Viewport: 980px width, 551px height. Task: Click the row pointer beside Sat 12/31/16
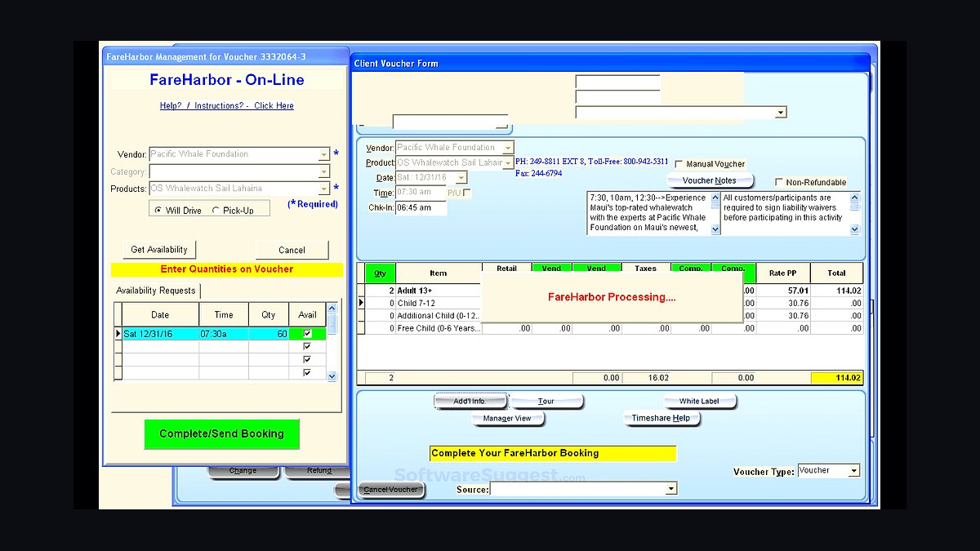point(118,334)
